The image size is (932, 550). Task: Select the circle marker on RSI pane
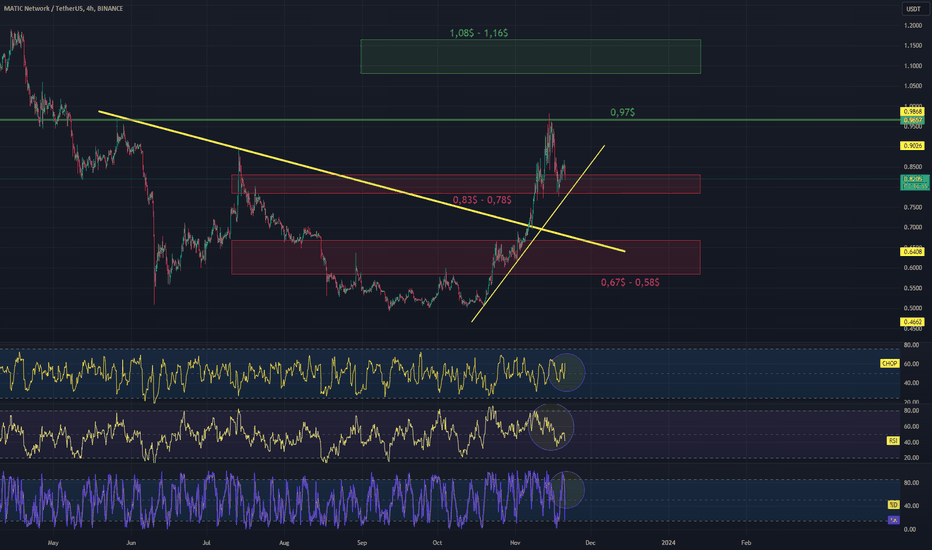[551, 427]
